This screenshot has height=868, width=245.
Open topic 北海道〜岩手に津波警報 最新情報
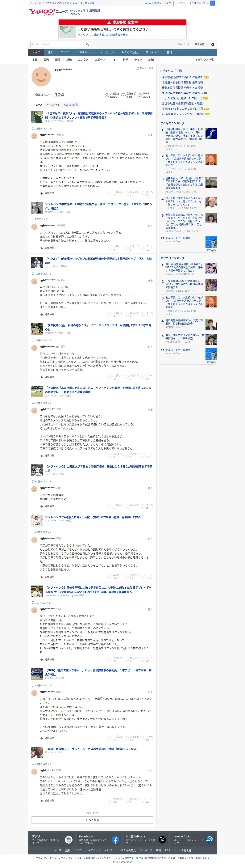pyautogui.click(x=182, y=83)
